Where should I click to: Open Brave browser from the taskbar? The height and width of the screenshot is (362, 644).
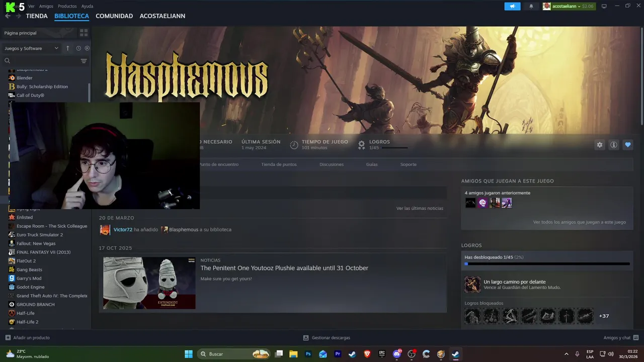tap(367, 354)
